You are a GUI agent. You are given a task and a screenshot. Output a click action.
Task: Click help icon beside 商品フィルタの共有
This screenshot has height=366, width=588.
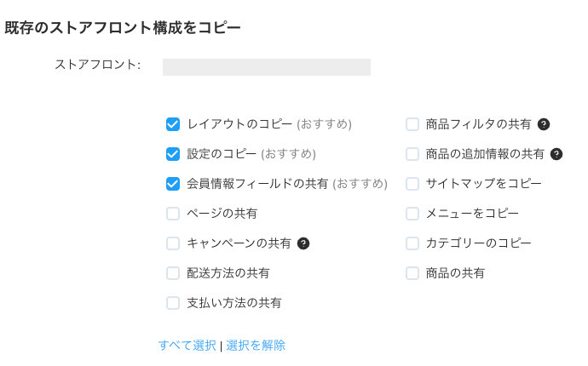click(544, 124)
